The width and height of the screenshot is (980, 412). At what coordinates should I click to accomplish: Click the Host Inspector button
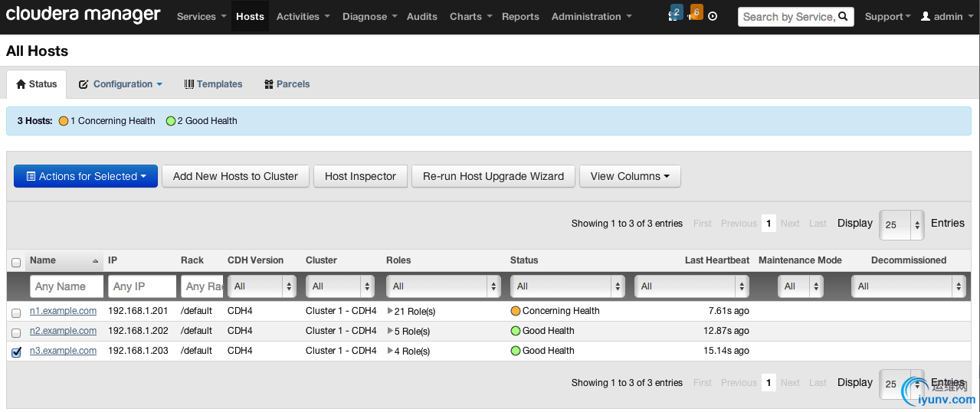(360, 176)
